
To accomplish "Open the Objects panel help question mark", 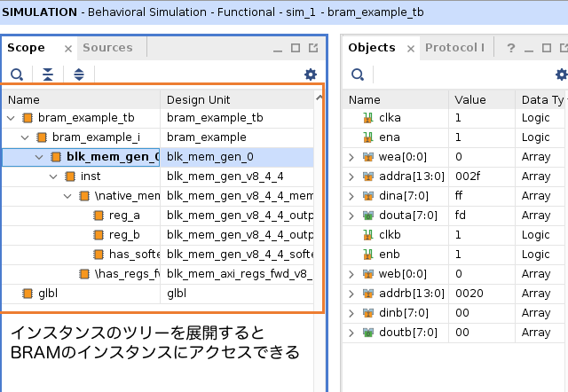I will tap(510, 48).
